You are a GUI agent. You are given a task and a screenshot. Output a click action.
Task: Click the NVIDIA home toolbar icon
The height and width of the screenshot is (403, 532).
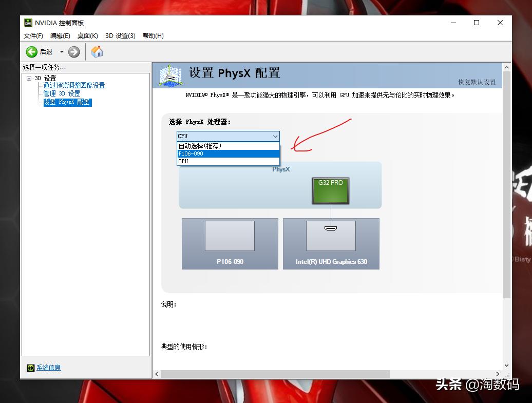click(x=97, y=51)
